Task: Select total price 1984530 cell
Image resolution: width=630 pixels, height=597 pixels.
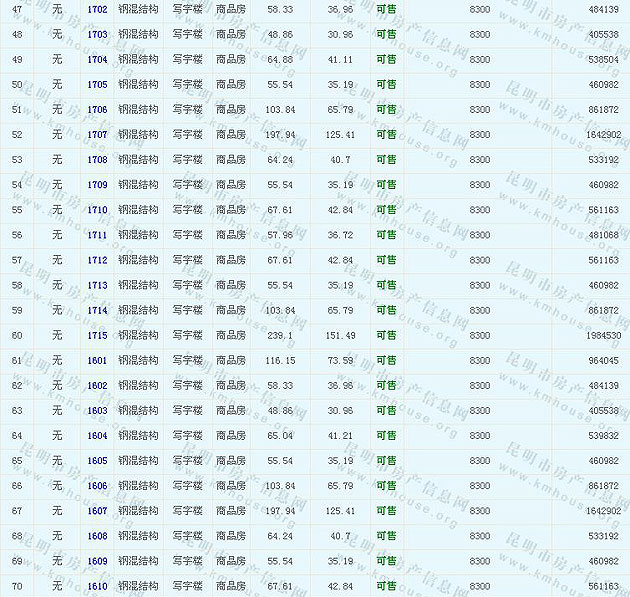Action: [x=603, y=335]
